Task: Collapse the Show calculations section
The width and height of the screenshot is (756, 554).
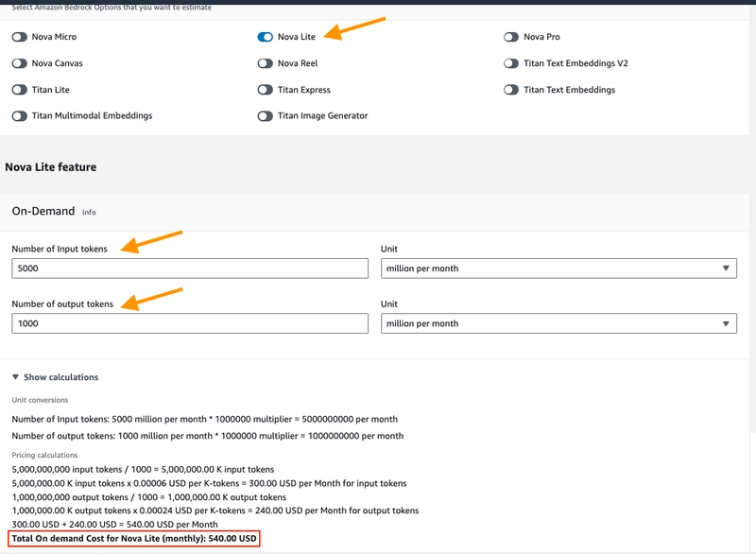Action: (x=55, y=377)
